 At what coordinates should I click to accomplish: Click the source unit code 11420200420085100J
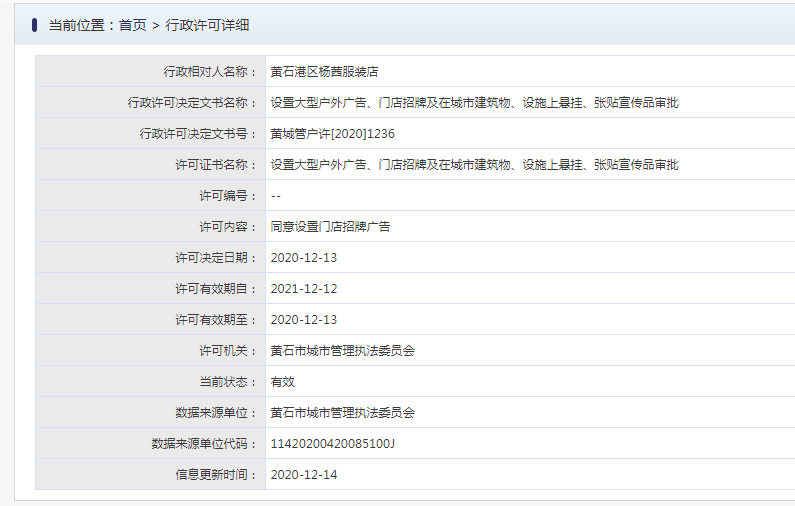tap(333, 444)
